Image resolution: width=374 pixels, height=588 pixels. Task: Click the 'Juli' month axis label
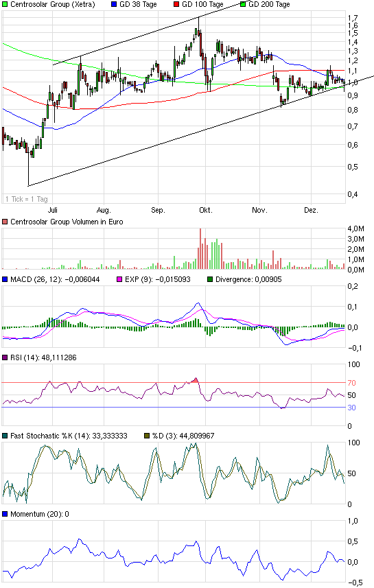click(53, 210)
